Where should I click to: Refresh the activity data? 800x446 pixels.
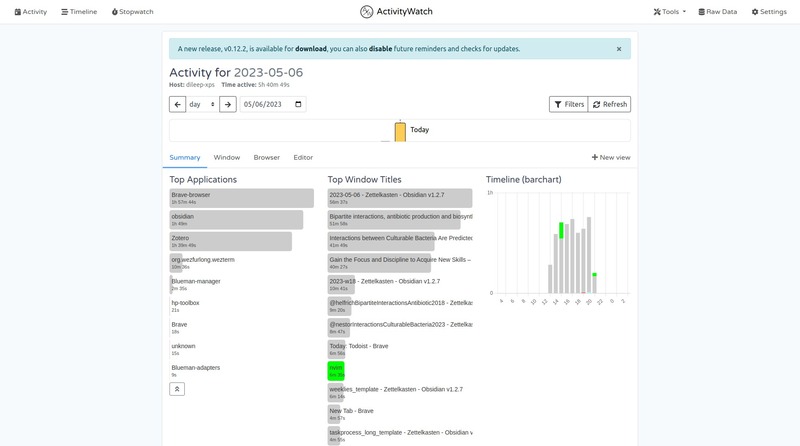609,104
